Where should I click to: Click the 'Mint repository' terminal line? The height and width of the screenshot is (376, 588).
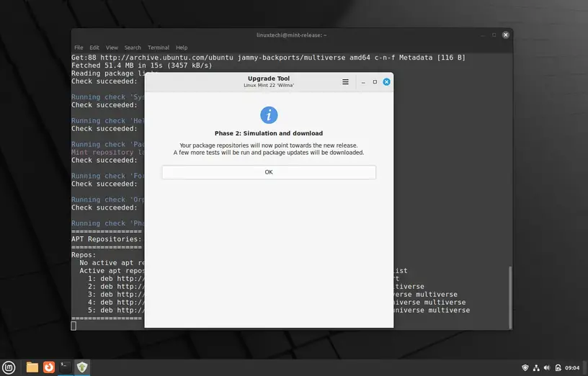107,152
